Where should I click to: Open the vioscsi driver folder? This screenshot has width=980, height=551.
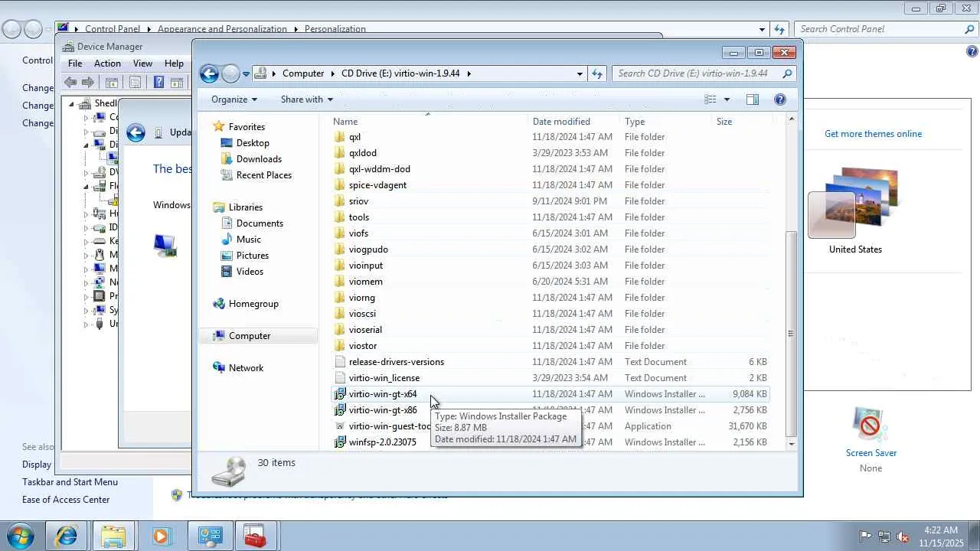coord(362,314)
